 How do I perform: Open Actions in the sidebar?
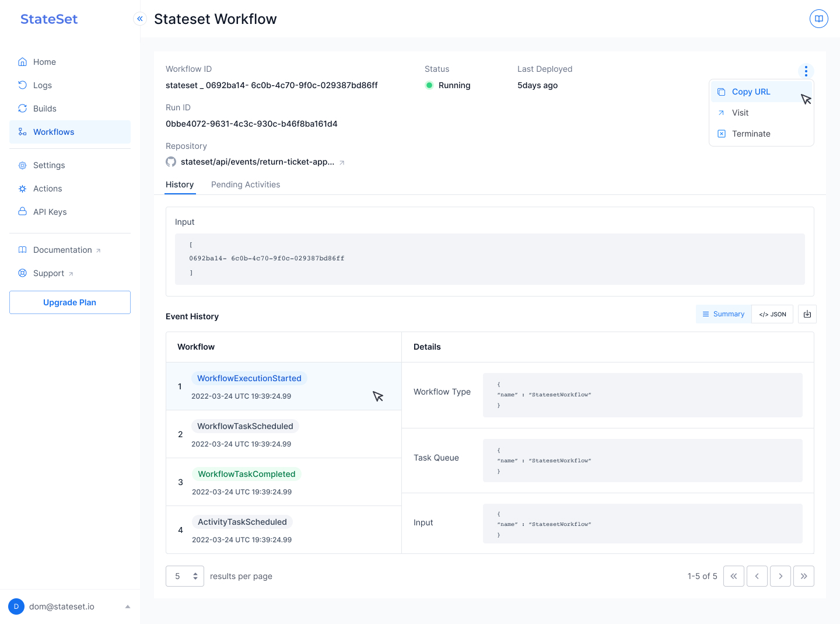(x=70, y=189)
